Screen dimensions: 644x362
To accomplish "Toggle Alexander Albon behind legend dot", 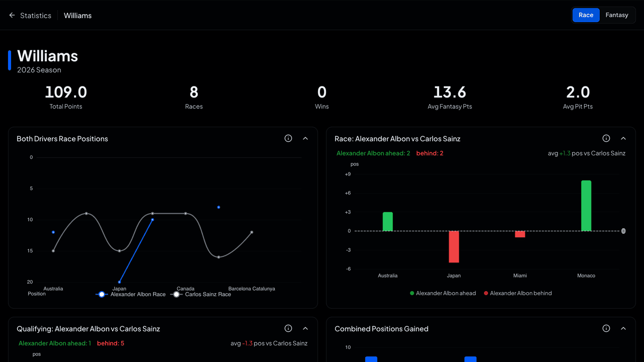I will (x=486, y=293).
